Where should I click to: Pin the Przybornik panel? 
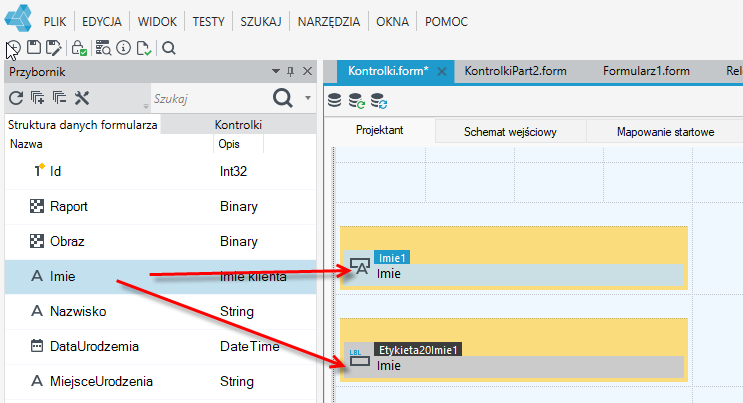pyautogui.click(x=290, y=72)
